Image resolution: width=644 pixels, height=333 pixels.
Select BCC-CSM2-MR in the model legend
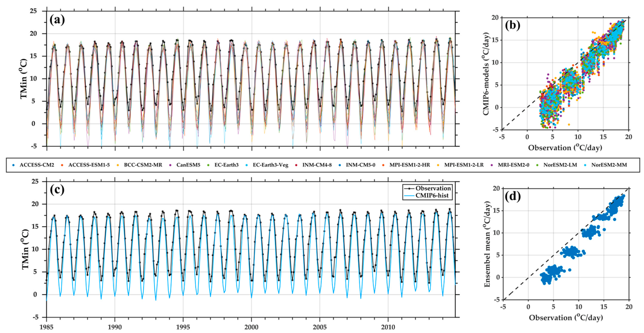pyautogui.click(x=143, y=165)
